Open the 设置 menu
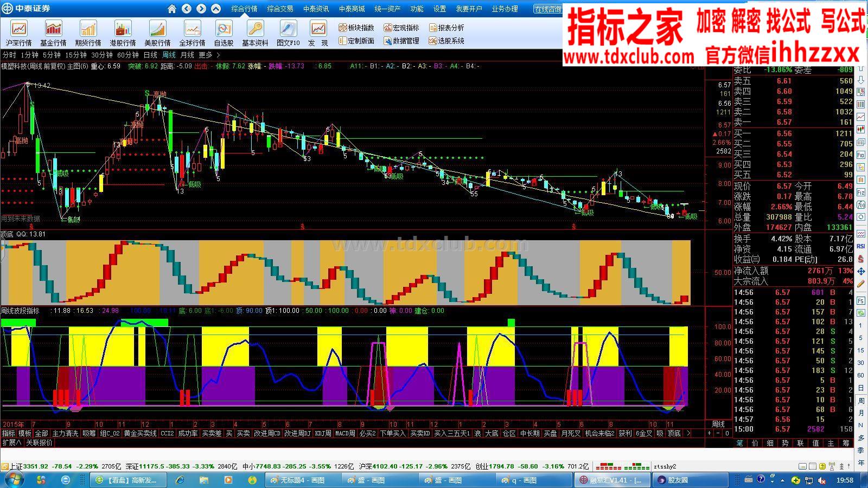The height and width of the screenshot is (488, 868). point(439,9)
